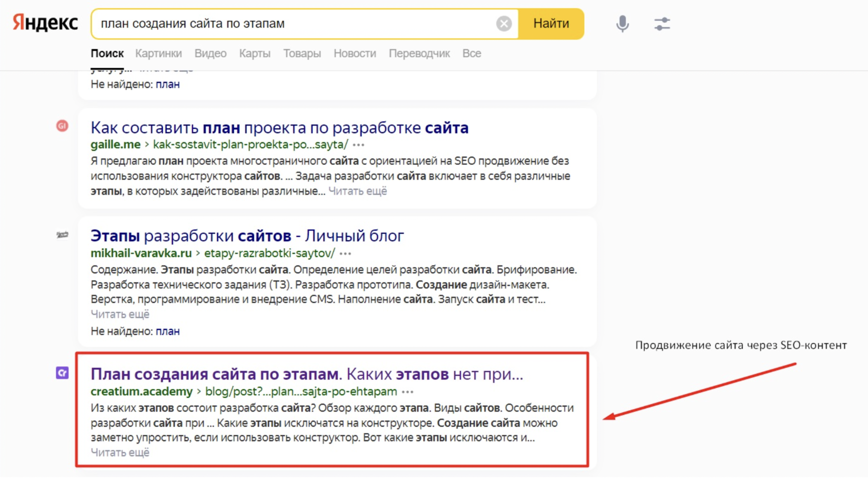Click 'Читать ещё' in gaille.me result
The image size is (868, 479).
click(x=357, y=191)
